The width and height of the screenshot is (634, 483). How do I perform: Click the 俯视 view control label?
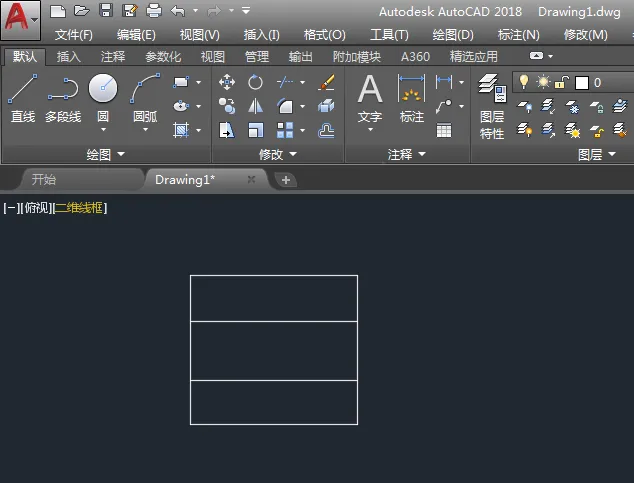[36, 208]
